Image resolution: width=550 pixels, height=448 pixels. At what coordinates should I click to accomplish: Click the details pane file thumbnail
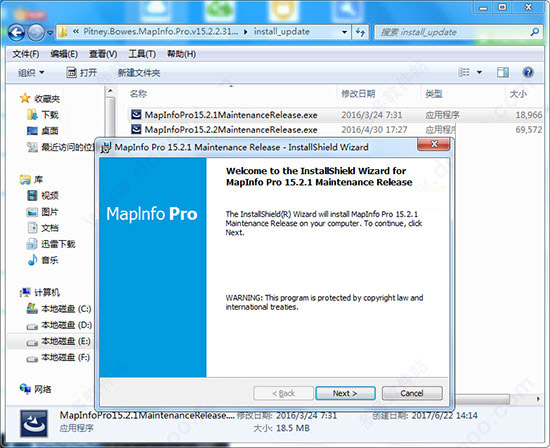[x=34, y=423]
